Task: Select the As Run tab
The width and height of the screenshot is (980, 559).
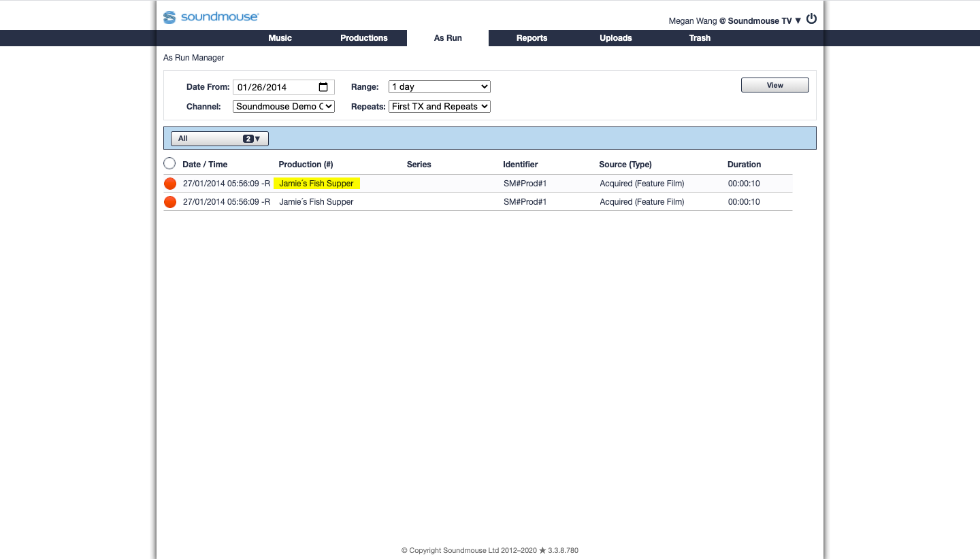Action: coord(448,38)
